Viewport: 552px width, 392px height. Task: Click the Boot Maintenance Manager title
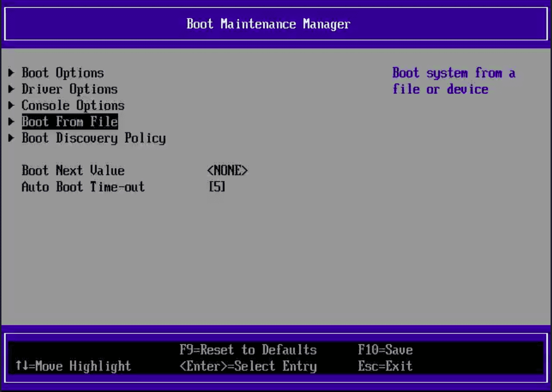268,24
